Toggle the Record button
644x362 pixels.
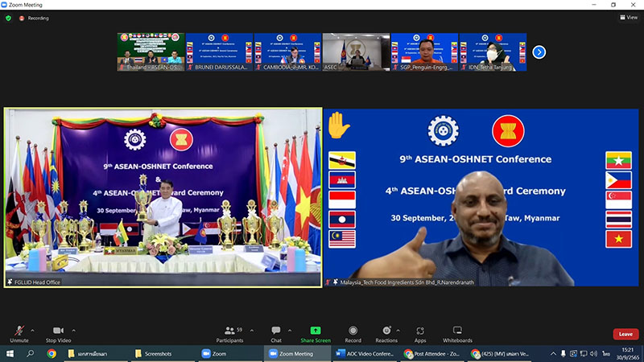pyautogui.click(x=353, y=333)
